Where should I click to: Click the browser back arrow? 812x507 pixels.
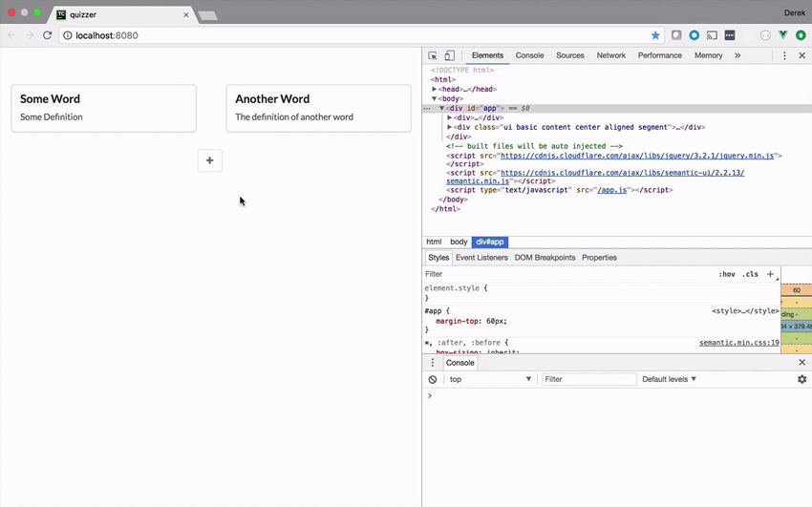click(x=11, y=35)
